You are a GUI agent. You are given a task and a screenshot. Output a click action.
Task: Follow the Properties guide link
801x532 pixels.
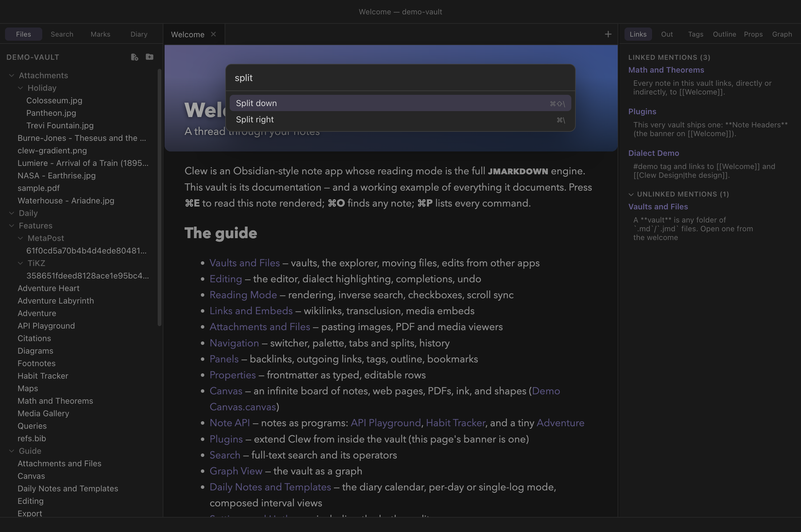point(233,375)
